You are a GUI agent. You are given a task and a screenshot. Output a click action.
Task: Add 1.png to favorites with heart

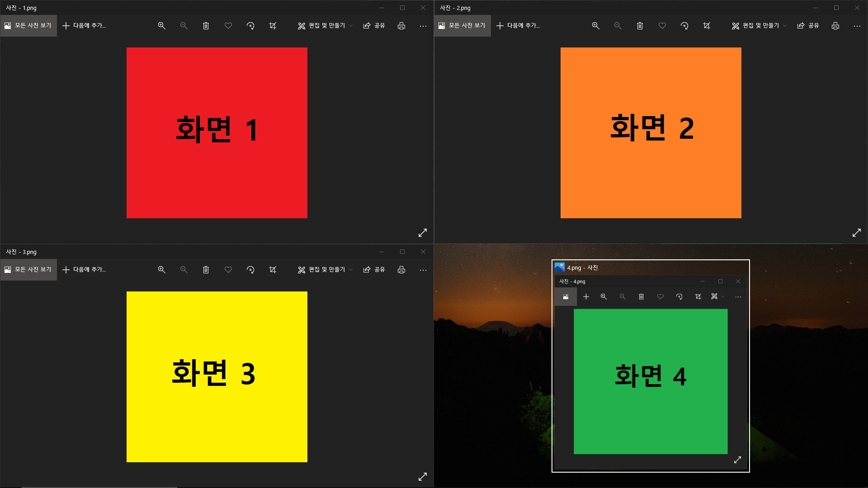coord(228,26)
